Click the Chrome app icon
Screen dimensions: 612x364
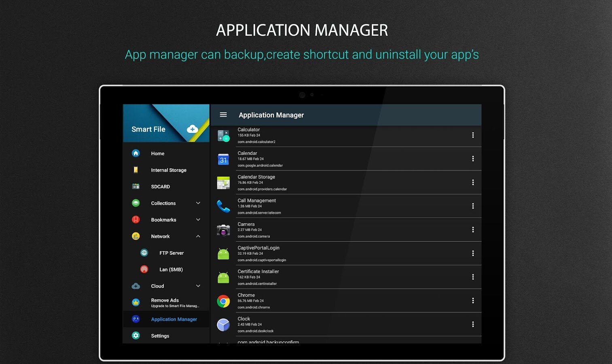tap(223, 301)
